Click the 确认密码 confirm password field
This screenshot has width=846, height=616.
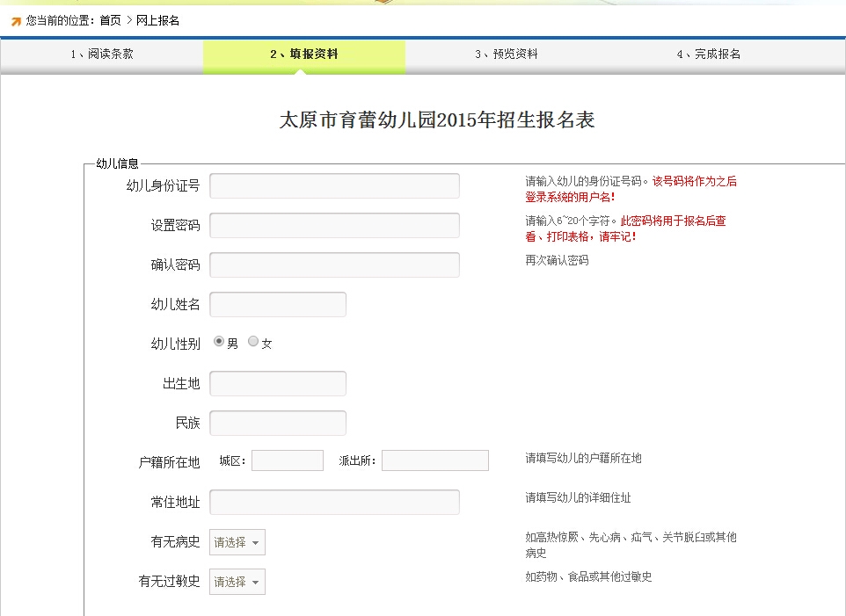pyautogui.click(x=334, y=265)
